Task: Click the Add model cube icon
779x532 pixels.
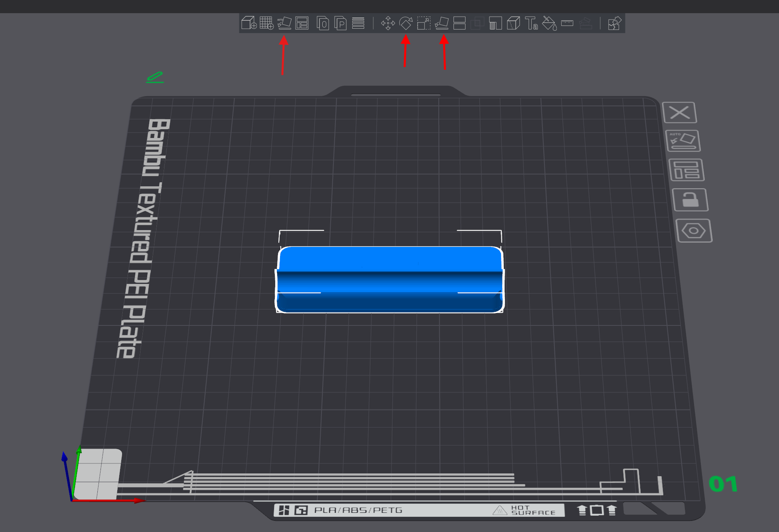Action: [249, 23]
